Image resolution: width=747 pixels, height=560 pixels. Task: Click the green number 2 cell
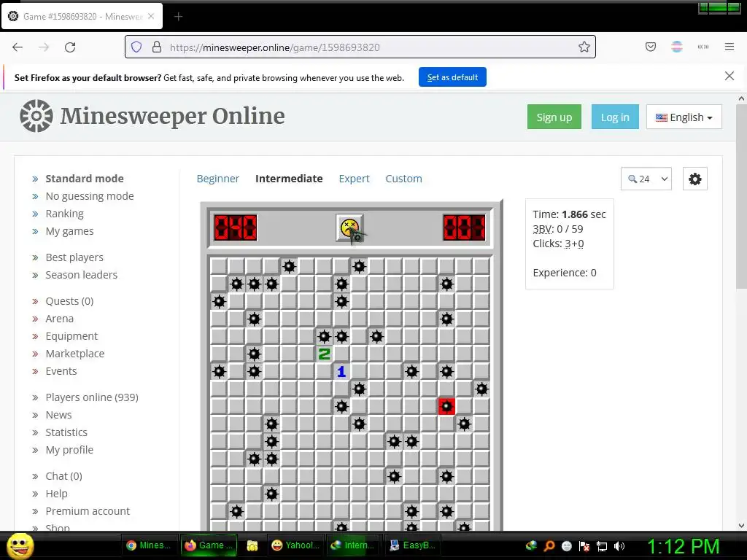pos(324,354)
